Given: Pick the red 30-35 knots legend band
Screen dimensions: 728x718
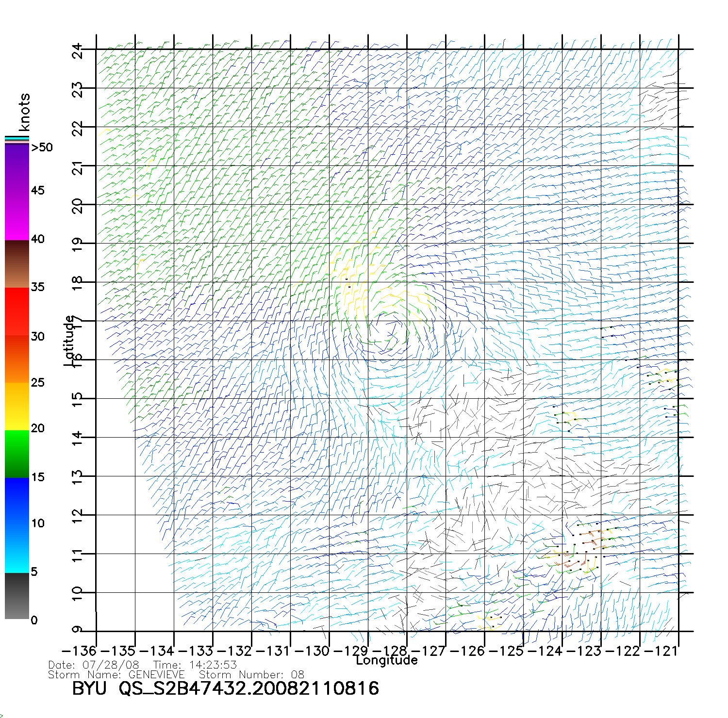Looking at the screenshot, I should click(17, 311).
